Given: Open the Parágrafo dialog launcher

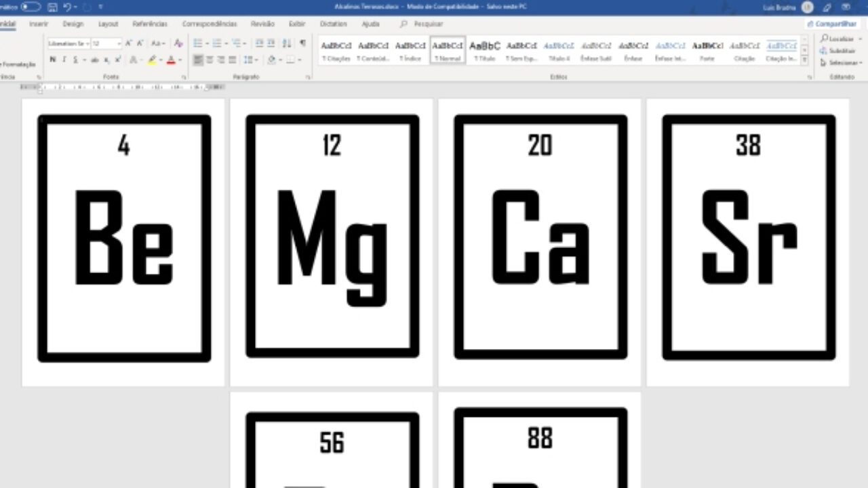Looking at the screenshot, I should pos(309,77).
